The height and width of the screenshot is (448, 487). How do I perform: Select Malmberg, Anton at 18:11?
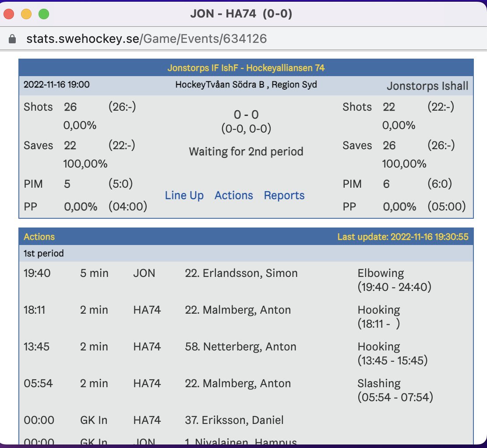(238, 310)
